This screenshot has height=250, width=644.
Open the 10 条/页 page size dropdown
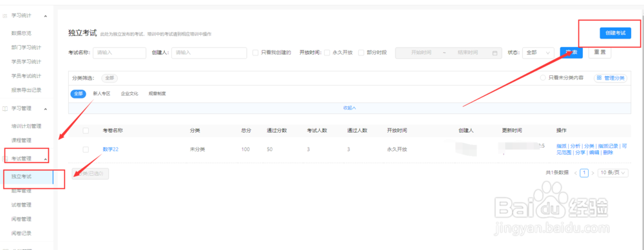tap(613, 173)
